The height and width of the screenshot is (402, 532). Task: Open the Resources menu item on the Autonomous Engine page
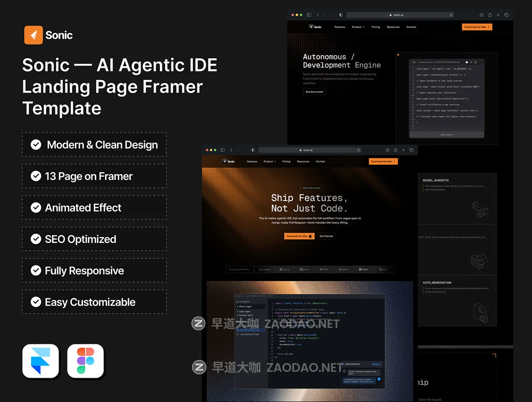[x=393, y=27]
